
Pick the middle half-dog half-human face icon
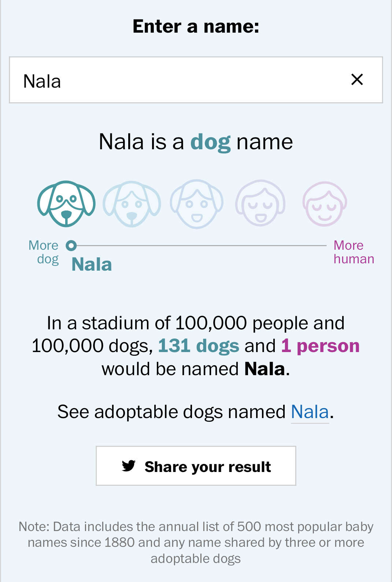(197, 204)
